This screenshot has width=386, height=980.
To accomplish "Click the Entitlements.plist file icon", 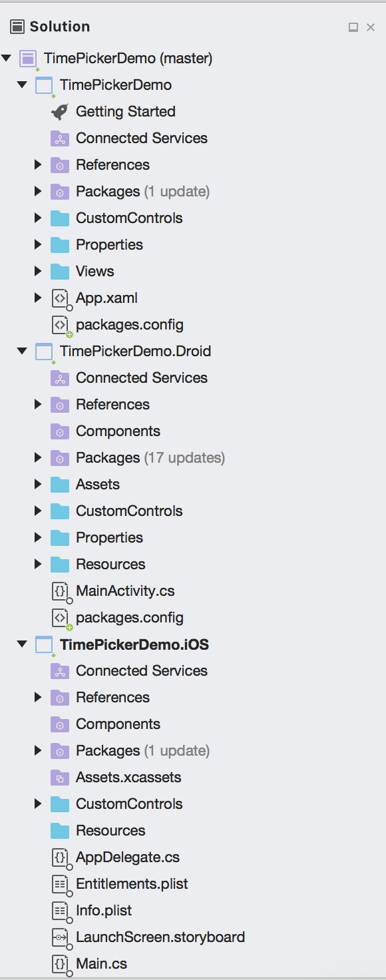I will tap(61, 884).
